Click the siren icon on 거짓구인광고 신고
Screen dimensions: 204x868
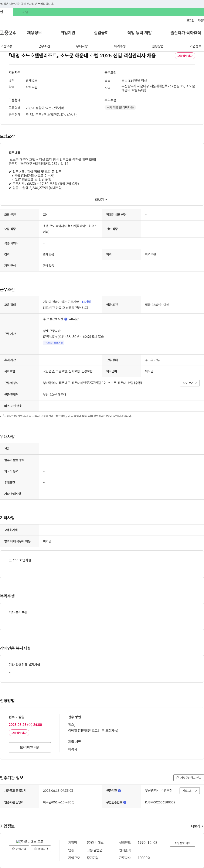click(x=178, y=778)
